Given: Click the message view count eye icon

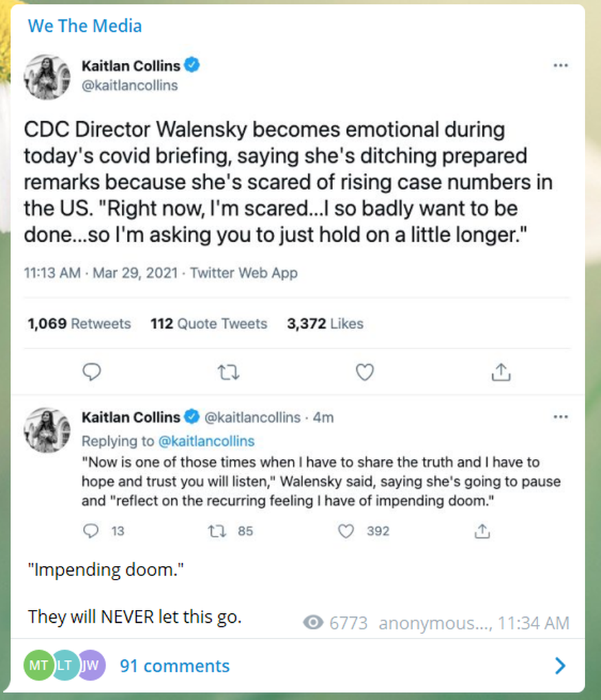Looking at the screenshot, I should (313, 623).
